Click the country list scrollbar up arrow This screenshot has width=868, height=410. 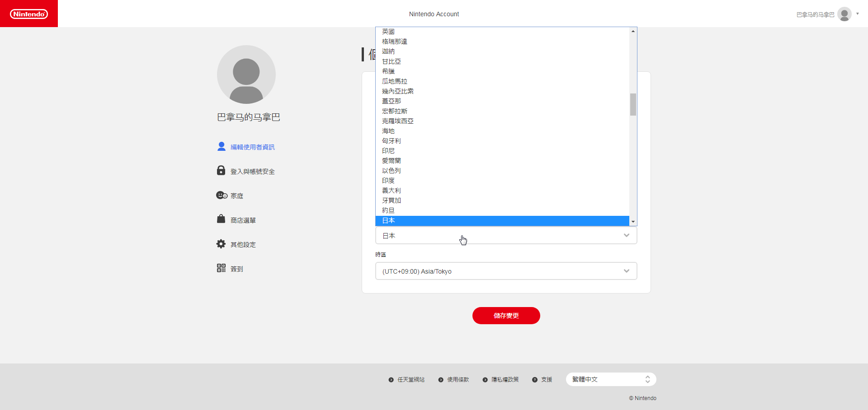[633, 31]
